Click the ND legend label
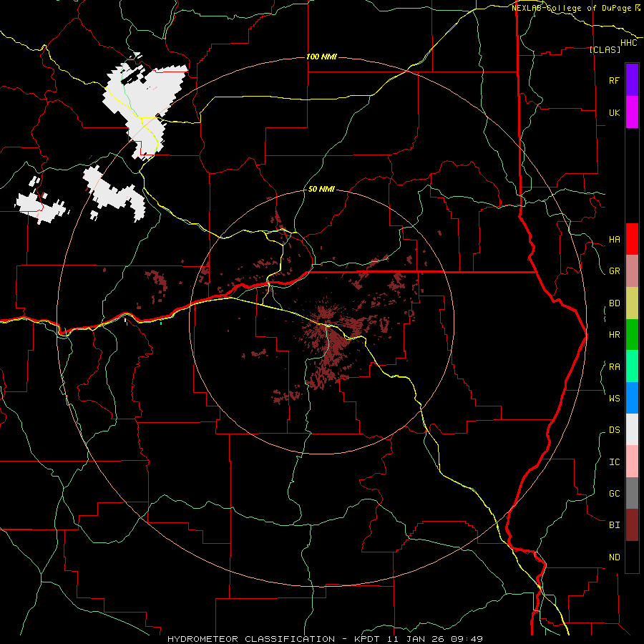This screenshot has height=644, width=644. coord(615,557)
